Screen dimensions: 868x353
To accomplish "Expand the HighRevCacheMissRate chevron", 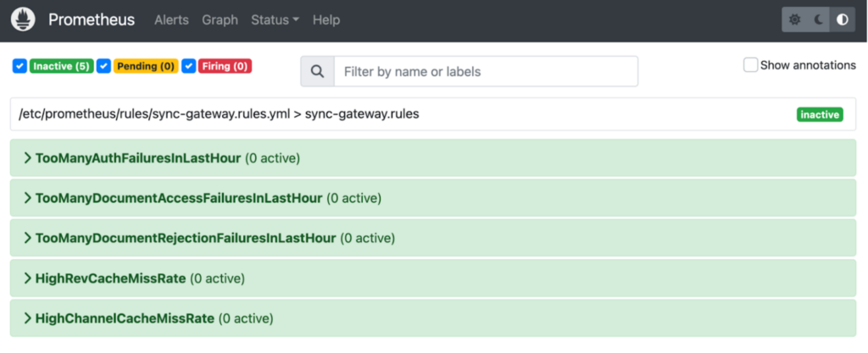I will coord(27,279).
